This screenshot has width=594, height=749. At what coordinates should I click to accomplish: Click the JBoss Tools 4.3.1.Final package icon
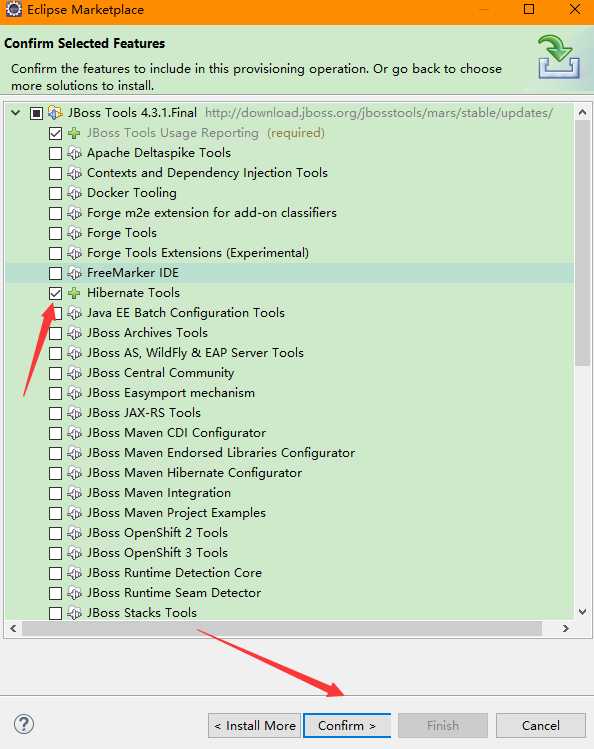[x=55, y=113]
